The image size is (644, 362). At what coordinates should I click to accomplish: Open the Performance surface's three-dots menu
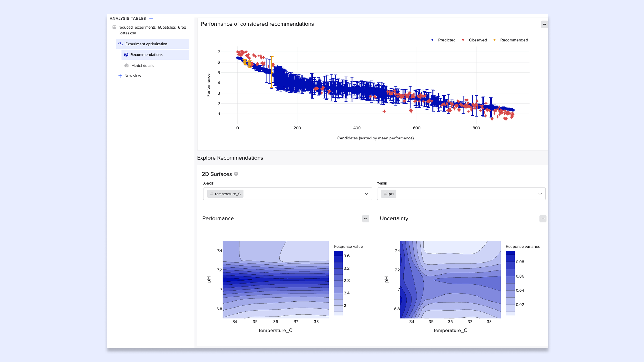(x=365, y=218)
